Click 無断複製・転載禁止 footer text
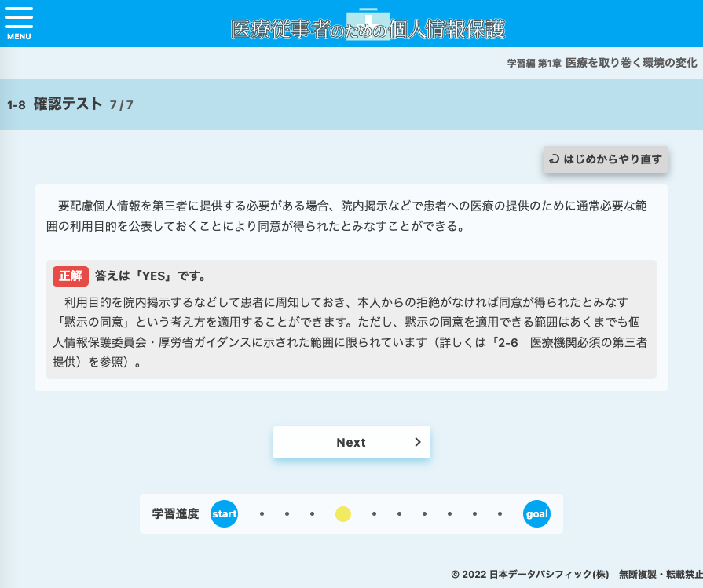This screenshot has width=703, height=588. point(661,574)
